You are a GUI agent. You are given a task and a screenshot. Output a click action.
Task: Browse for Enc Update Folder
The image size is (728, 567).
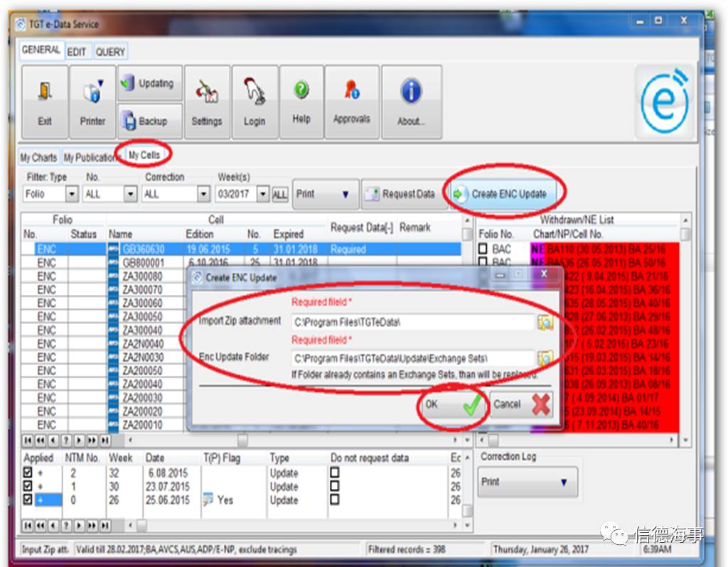pos(545,357)
